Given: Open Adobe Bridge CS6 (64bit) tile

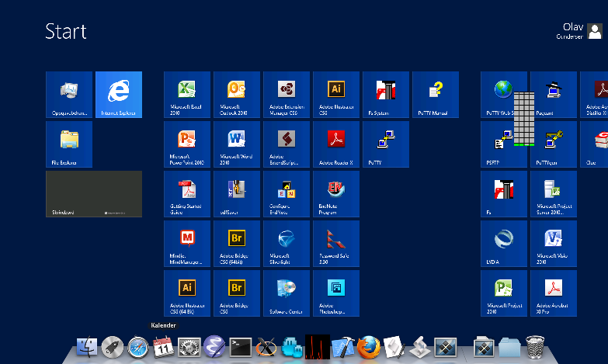Looking at the screenshot, I should coord(237,244).
